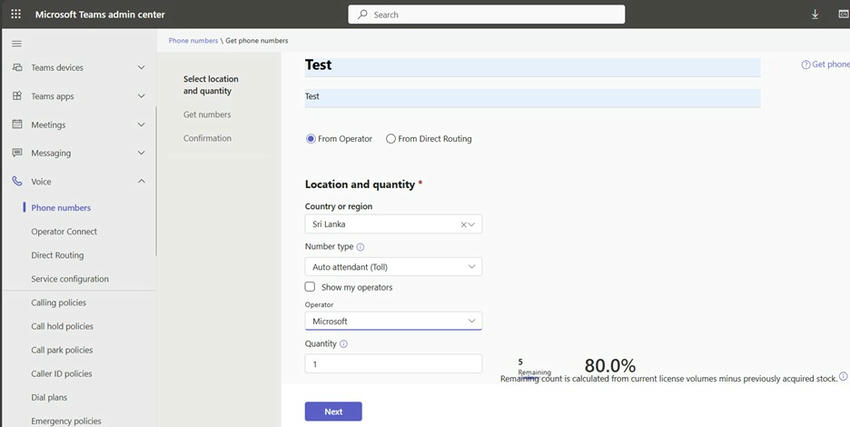The image size is (850, 427).
Task: Click the Number type info icon
Action: 360,247
